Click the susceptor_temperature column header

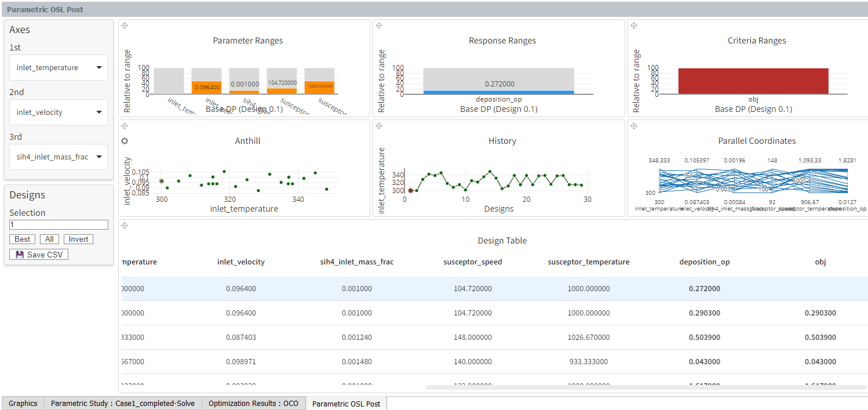(x=589, y=262)
